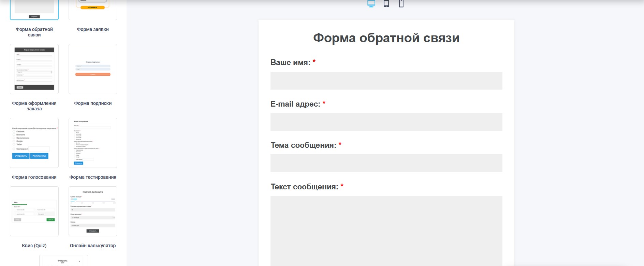The image size is (644, 266).
Task: Select the Форма обратной связи template thumbnail
Action: 34,10
